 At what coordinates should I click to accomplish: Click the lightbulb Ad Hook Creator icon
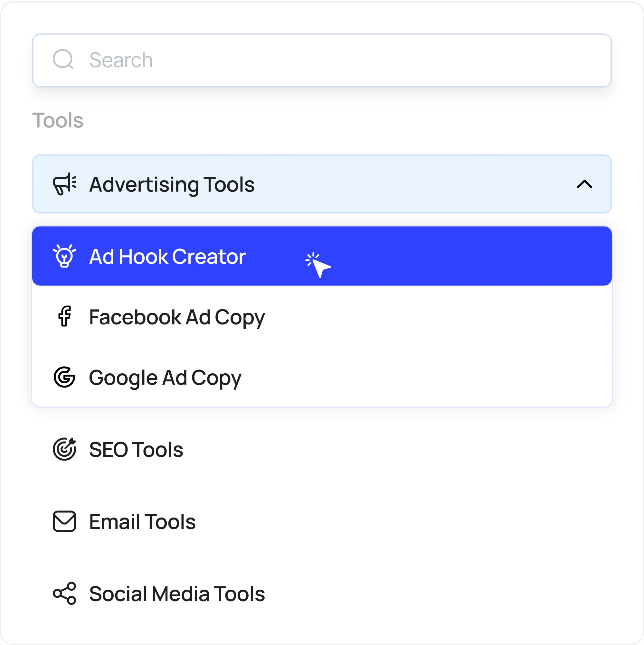pos(64,256)
